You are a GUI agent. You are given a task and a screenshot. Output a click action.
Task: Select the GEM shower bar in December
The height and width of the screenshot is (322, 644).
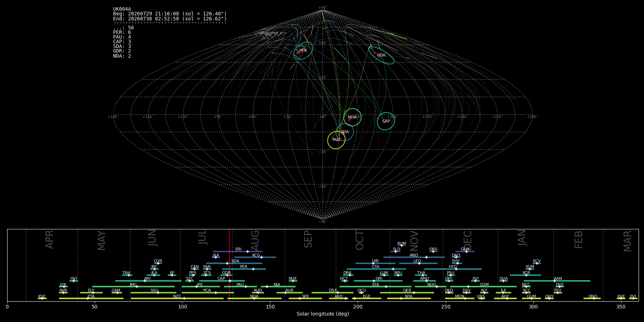(465, 252)
